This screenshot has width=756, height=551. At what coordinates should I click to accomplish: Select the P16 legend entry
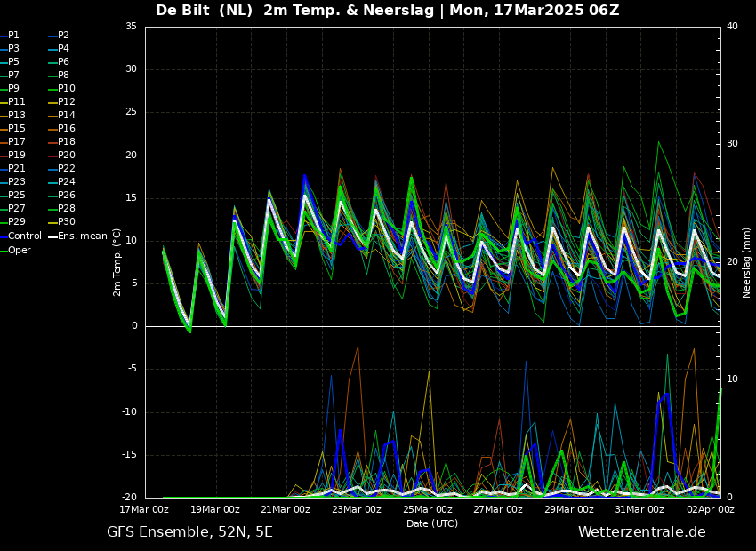[x=66, y=129]
